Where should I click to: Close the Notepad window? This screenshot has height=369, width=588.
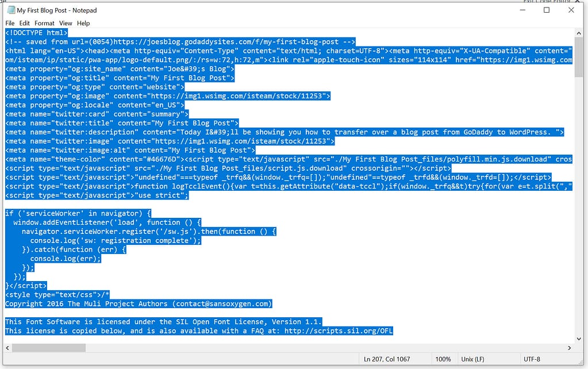(571, 10)
